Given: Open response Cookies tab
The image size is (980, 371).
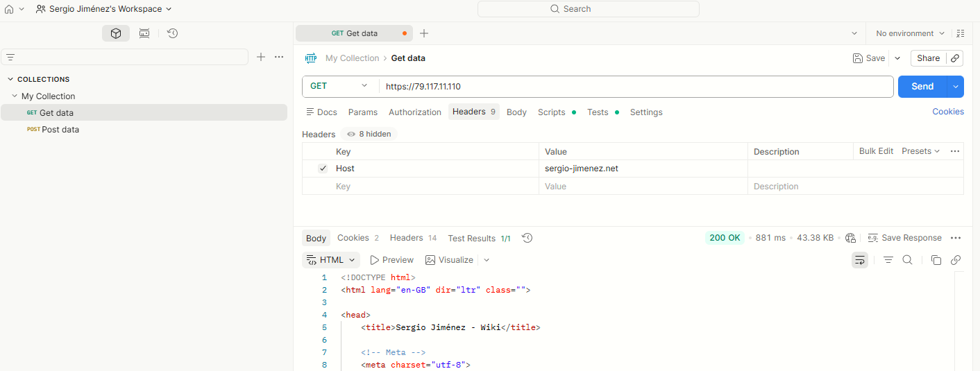Looking at the screenshot, I should (x=358, y=238).
